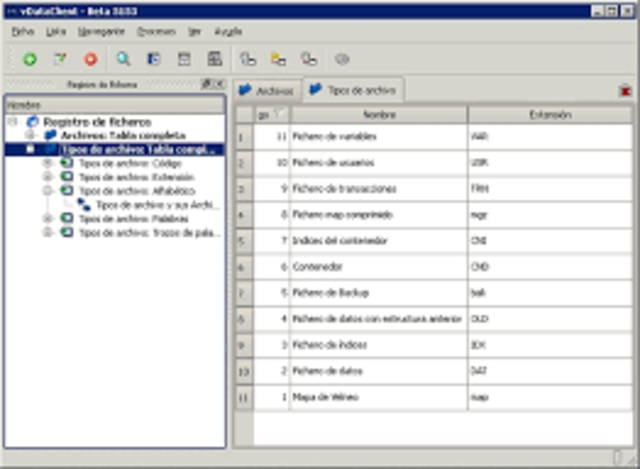Click the float button of the Registro de ficheros panel
The width and height of the screenshot is (640, 469).
point(207,84)
